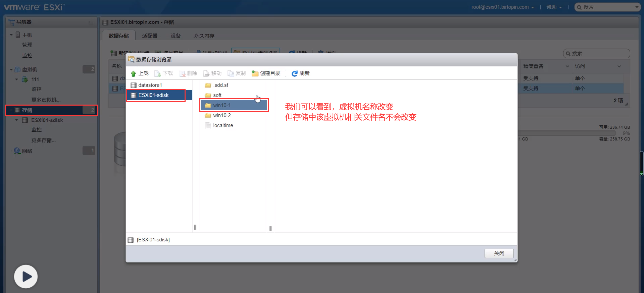Open 监控 under ESXi01-sdisk in navigator

click(x=37, y=130)
